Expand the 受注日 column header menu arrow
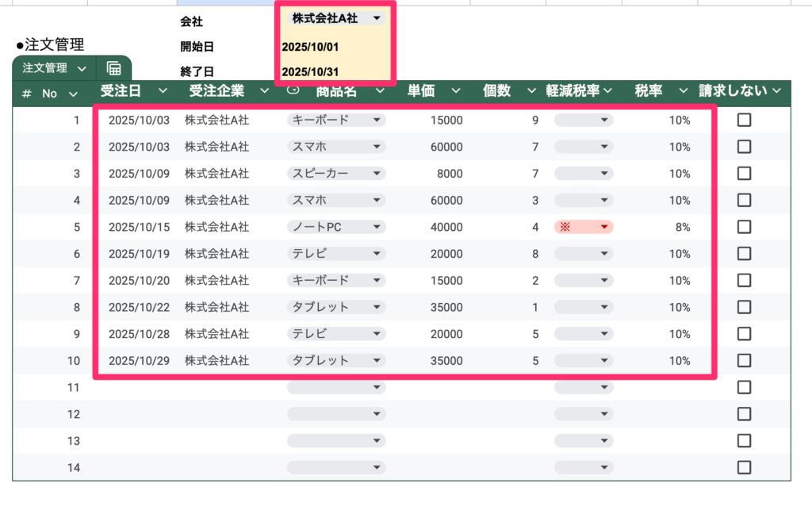The width and height of the screenshot is (812, 514). click(163, 91)
